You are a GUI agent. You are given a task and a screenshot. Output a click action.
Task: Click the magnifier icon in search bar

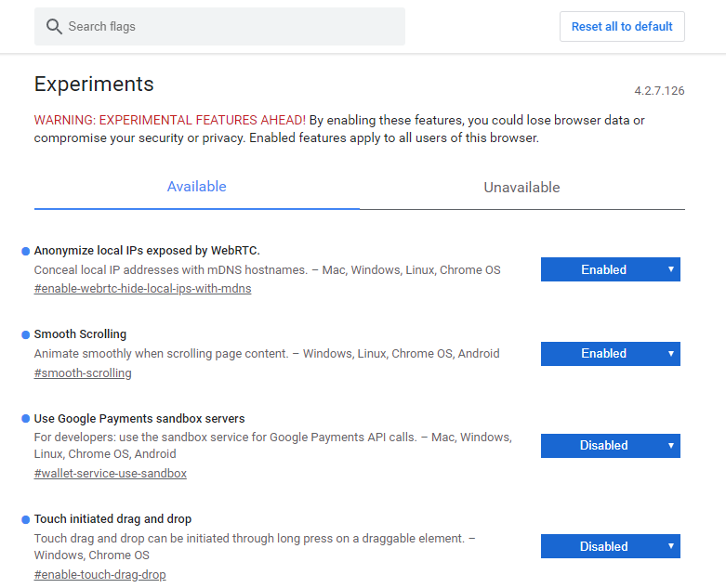pyautogui.click(x=54, y=26)
